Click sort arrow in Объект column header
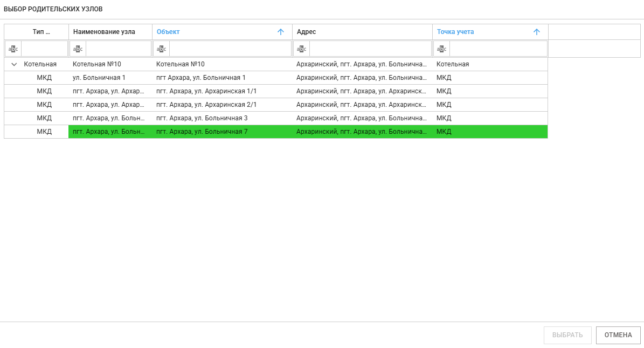 coord(280,32)
